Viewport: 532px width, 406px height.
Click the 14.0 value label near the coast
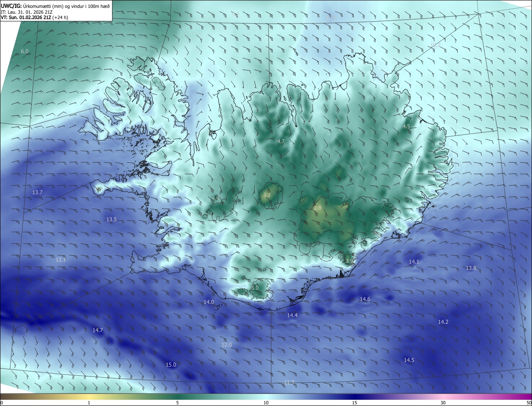[209, 302]
